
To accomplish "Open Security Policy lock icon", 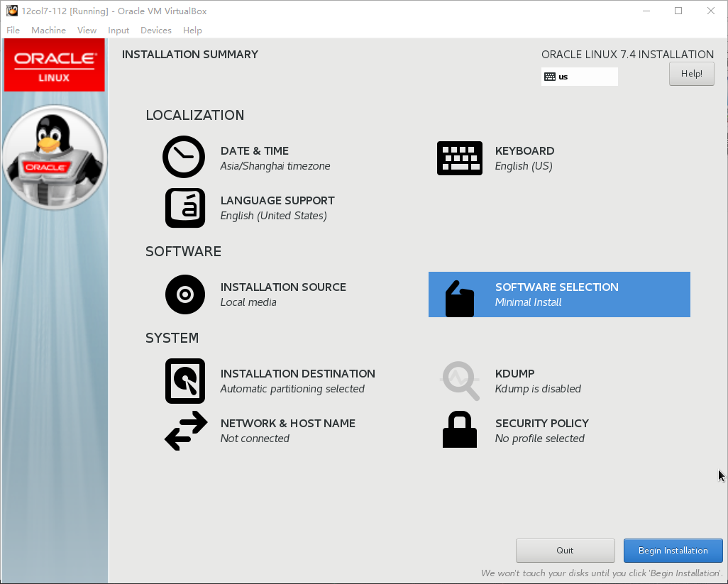I will [460, 429].
